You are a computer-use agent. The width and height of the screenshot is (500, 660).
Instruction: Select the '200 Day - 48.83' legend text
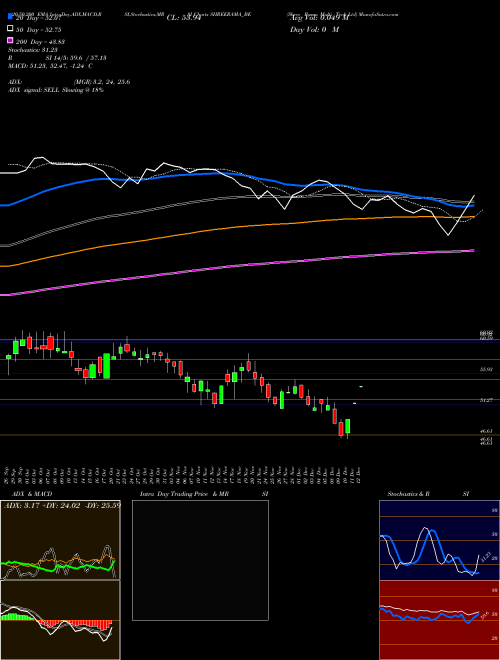41,41
